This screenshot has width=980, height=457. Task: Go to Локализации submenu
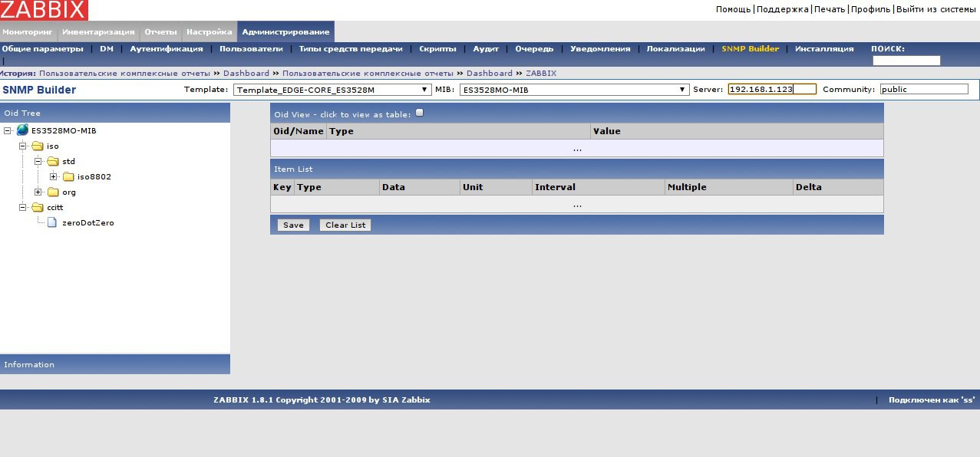(675, 48)
